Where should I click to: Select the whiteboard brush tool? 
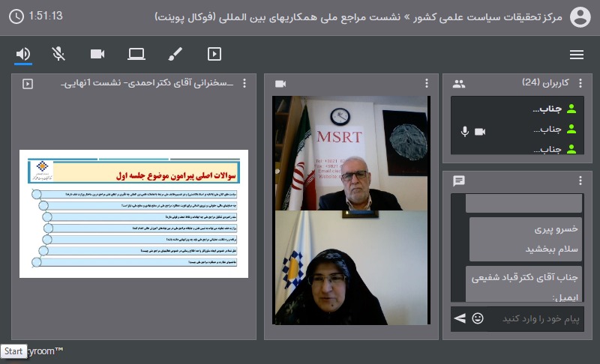(x=175, y=54)
